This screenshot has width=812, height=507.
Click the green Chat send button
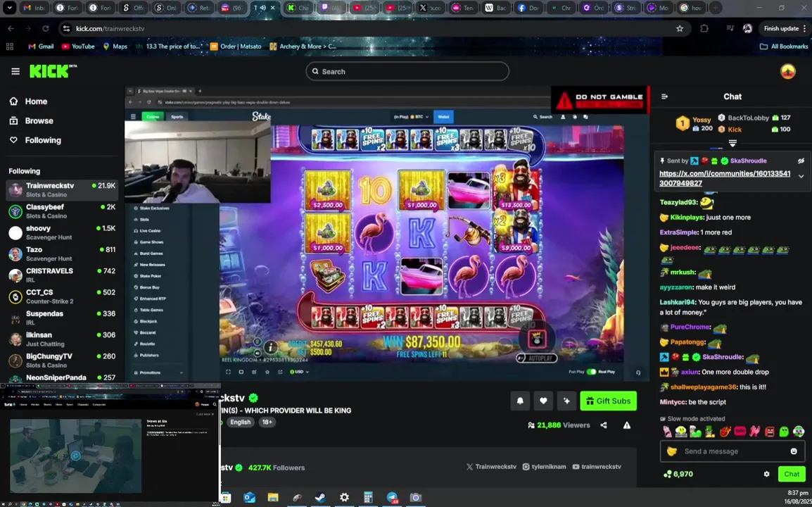(x=792, y=474)
